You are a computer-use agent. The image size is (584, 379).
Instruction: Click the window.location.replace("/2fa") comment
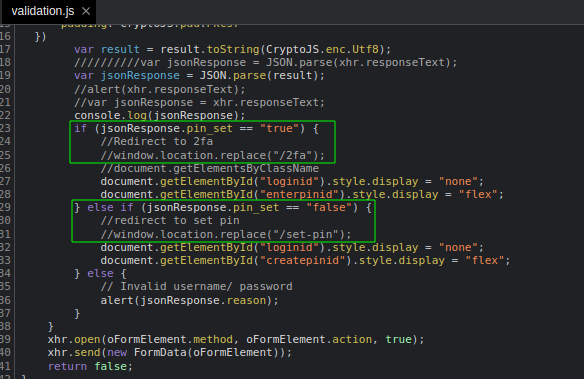213,155
